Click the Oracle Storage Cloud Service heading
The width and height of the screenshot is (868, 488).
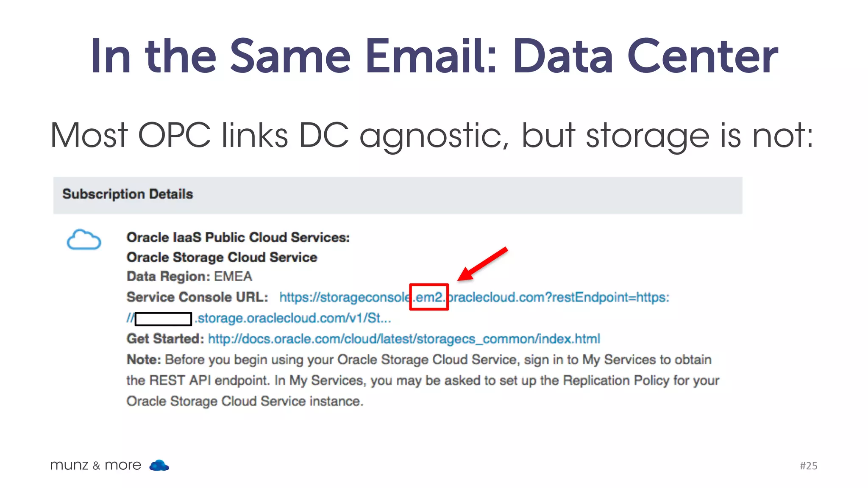tap(222, 257)
